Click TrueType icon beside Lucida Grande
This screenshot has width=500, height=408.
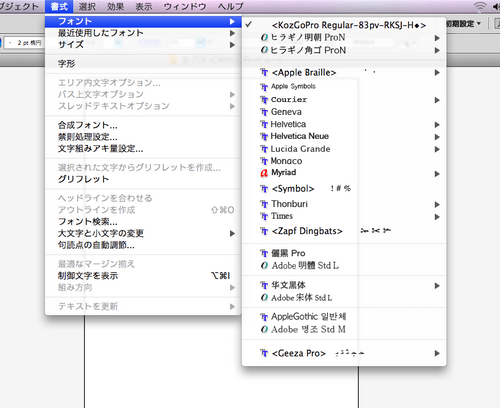point(264,149)
